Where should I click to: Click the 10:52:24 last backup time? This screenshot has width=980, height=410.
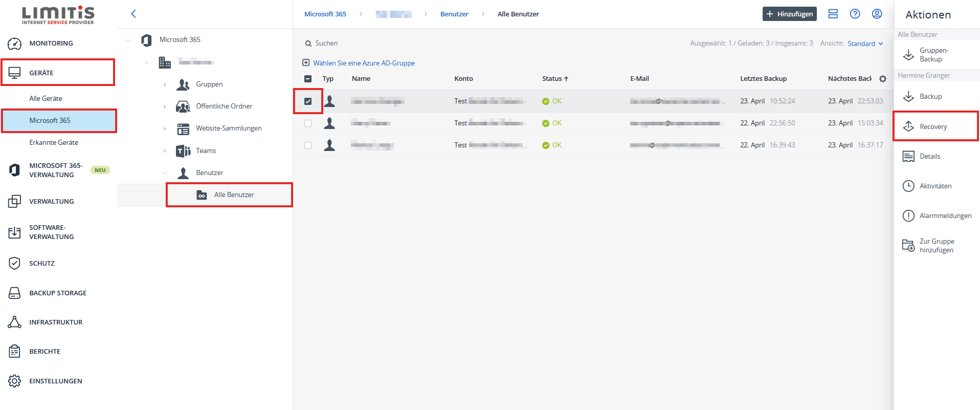782,101
